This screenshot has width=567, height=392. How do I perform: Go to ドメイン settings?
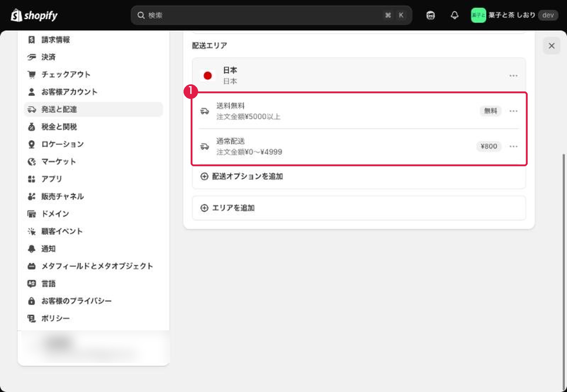coord(93,213)
